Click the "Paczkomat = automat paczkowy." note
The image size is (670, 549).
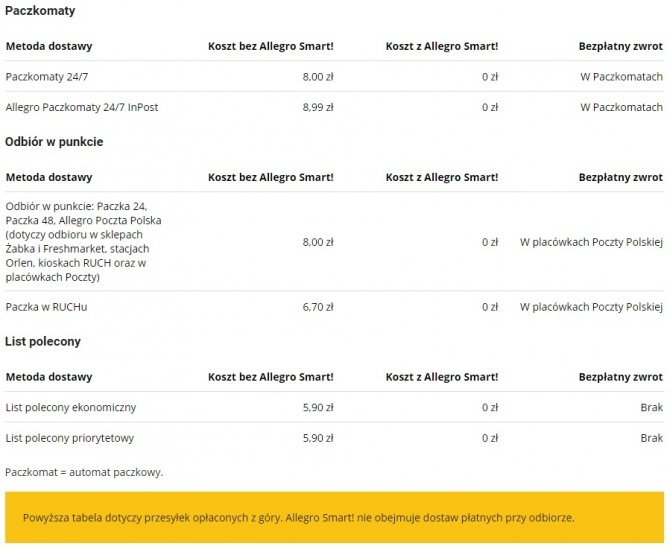[84, 473]
